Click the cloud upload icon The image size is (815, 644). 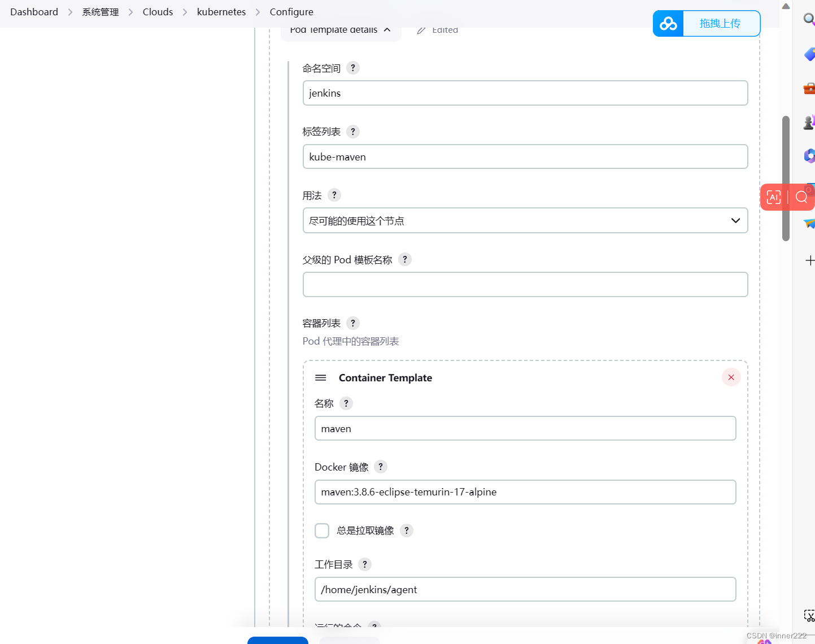tap(668, 24)
